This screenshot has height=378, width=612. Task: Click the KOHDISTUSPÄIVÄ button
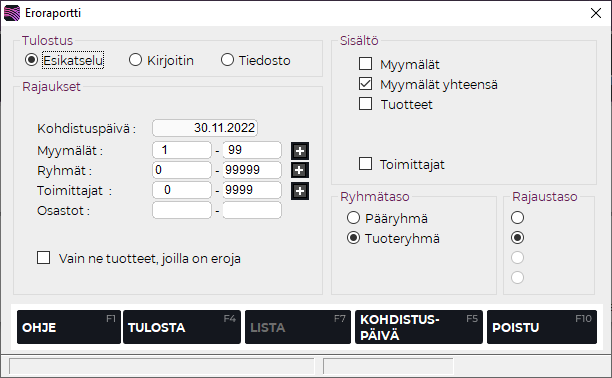pos(419,327)
